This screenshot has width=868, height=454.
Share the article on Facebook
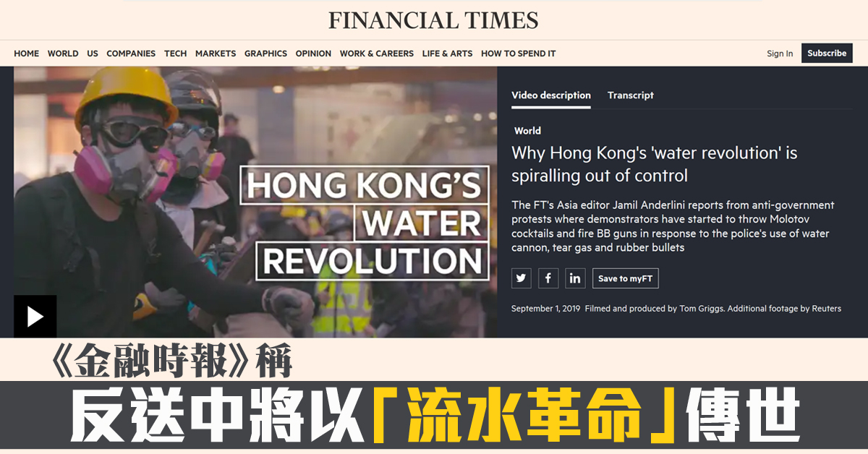(548, 278)
